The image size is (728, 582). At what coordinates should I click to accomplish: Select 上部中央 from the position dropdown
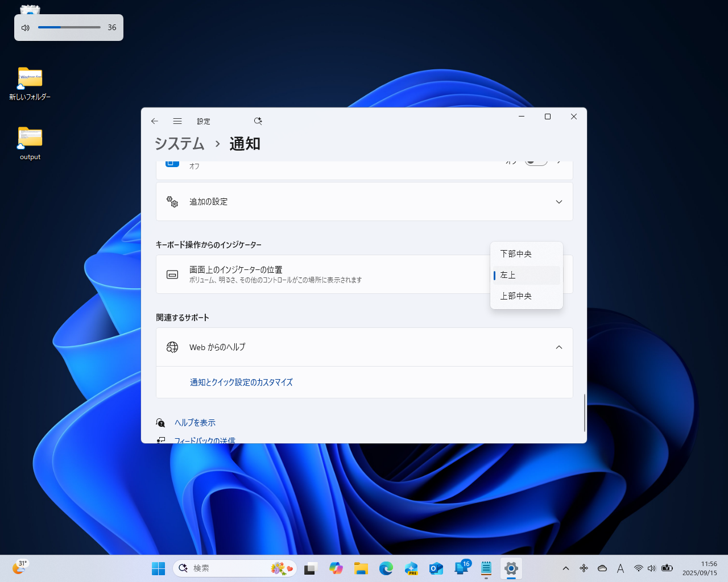[516, 296]
